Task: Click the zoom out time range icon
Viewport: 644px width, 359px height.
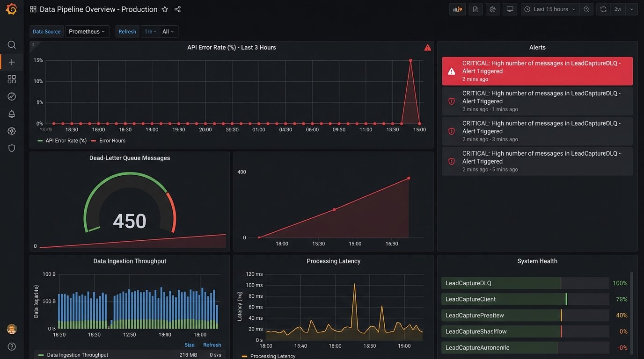Action: pos(586,9)
